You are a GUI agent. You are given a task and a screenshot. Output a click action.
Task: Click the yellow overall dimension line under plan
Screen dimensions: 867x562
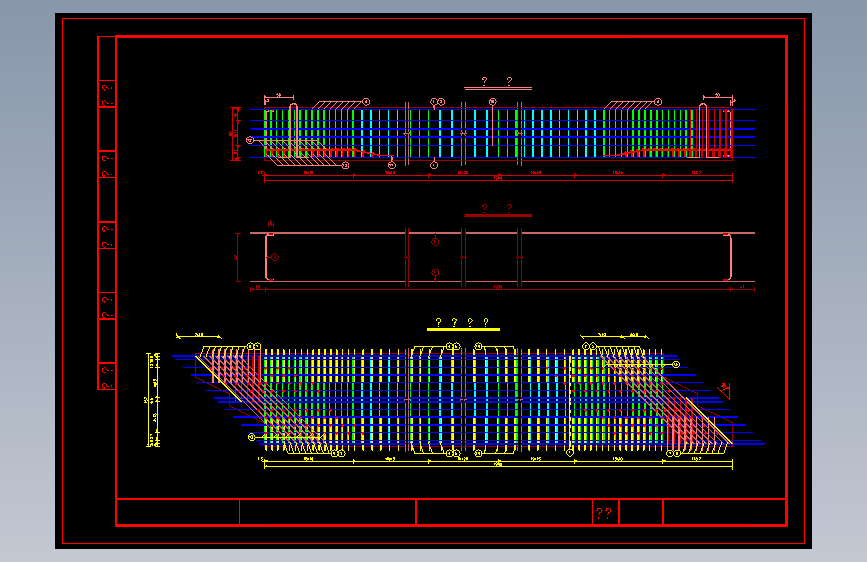pos(498,465)
